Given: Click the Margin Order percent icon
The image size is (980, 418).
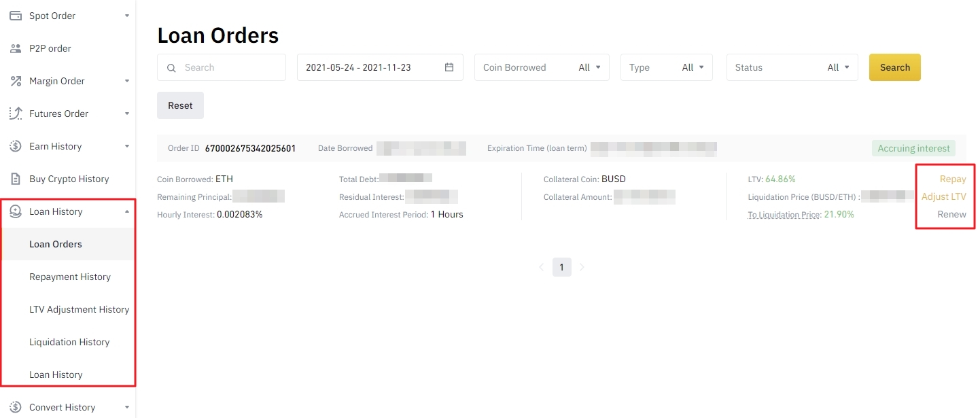Looking at the screenshot, I should [x=16, y=81].
